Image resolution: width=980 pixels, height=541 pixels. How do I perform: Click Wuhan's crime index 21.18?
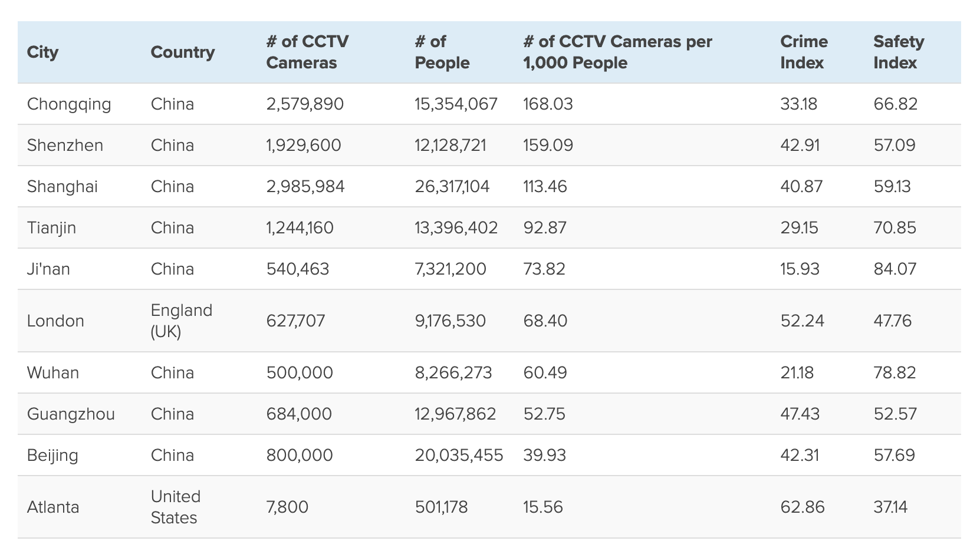[x=797, y=373]
